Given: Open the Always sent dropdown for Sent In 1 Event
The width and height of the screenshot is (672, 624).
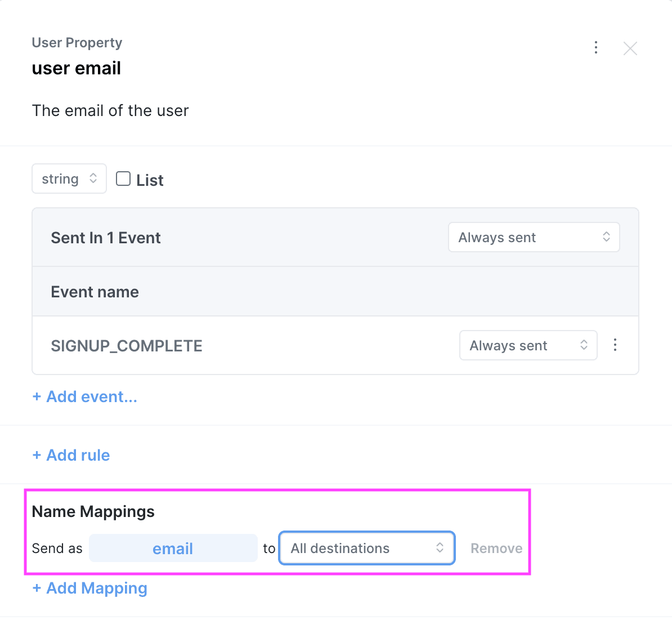Looking at the screenshot, I should tap(533, 237).
